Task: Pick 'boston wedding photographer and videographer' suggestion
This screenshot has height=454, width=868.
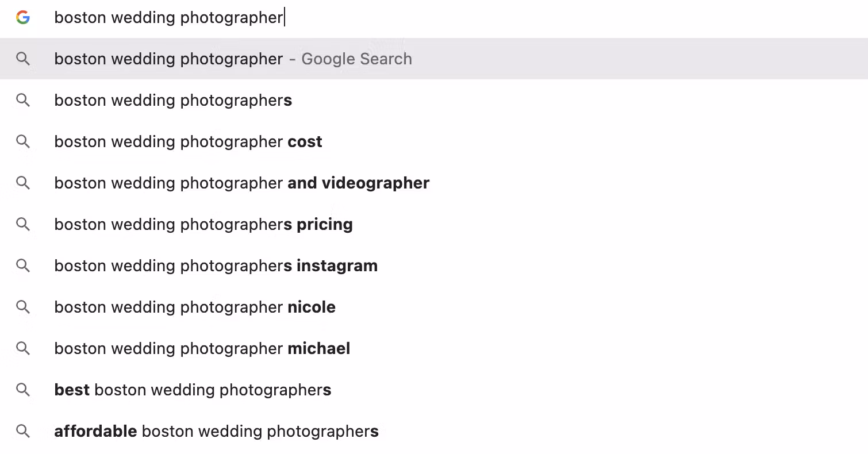Action: (241, 183)
